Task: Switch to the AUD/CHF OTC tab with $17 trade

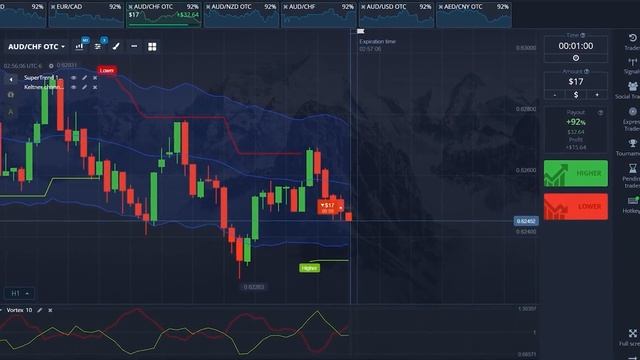Action: pos(164,15)
